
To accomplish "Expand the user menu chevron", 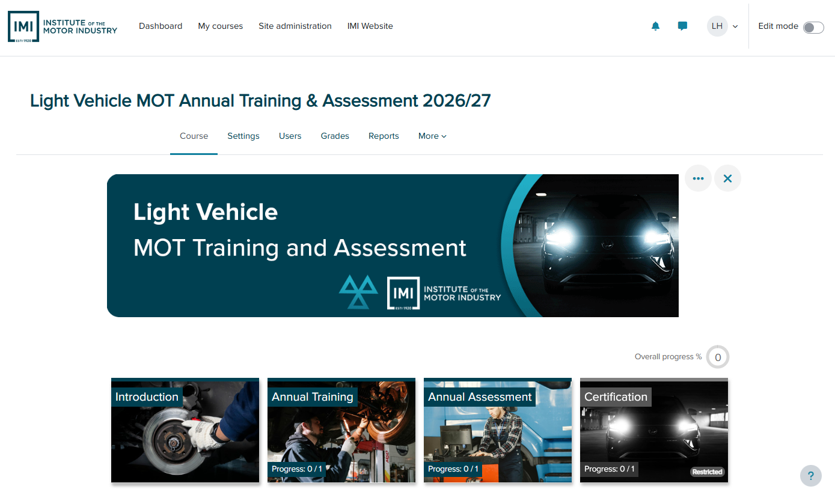I will 735,26.
